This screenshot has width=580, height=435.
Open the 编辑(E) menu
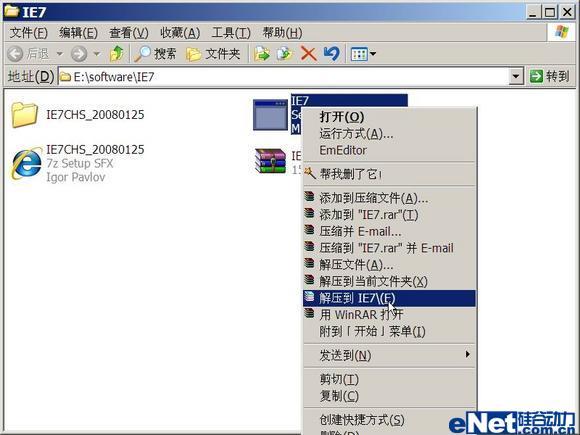(78, 33)
